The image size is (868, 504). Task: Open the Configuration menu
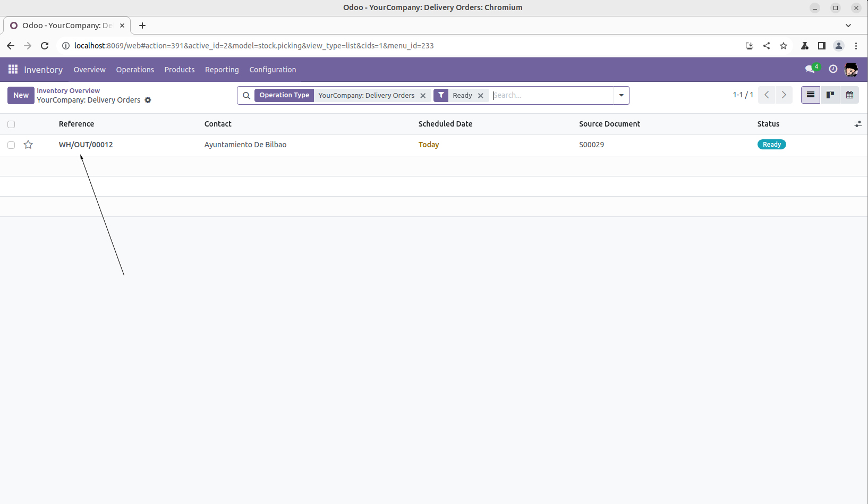coord(273,70)
